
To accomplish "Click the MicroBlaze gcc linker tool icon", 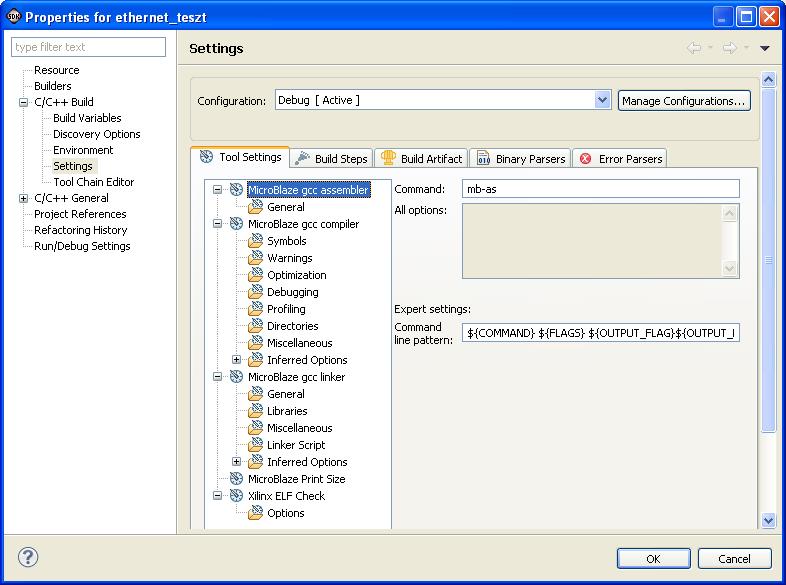I will coord(236,376).
